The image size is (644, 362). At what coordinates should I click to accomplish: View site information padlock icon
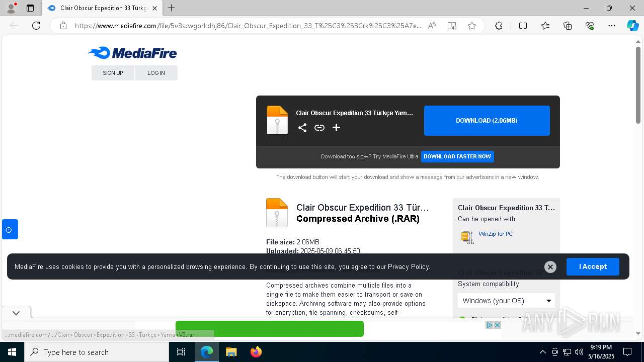tap(63, 26)
